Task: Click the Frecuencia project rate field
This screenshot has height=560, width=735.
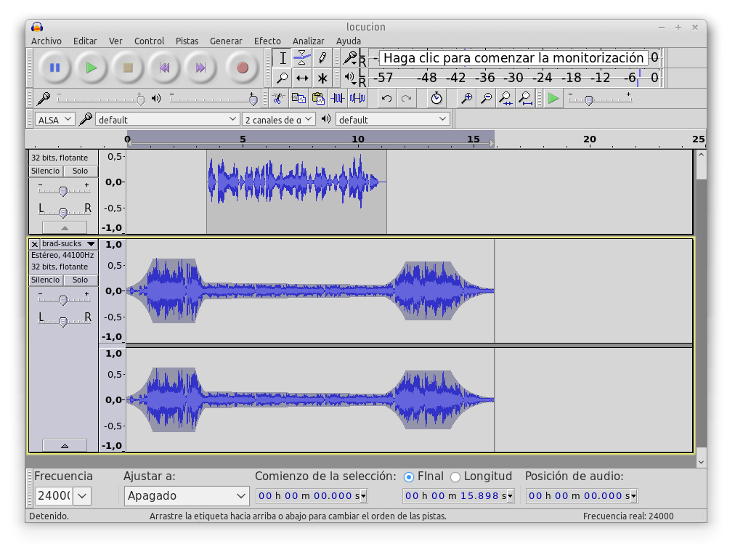Action: 53,496
